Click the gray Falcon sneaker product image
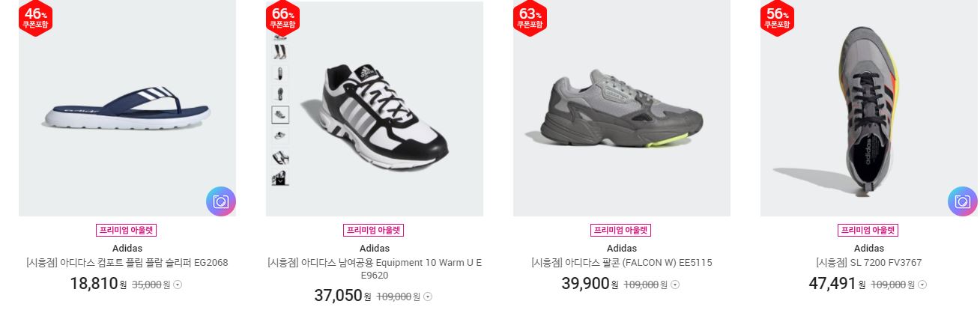 click(622, 109)
